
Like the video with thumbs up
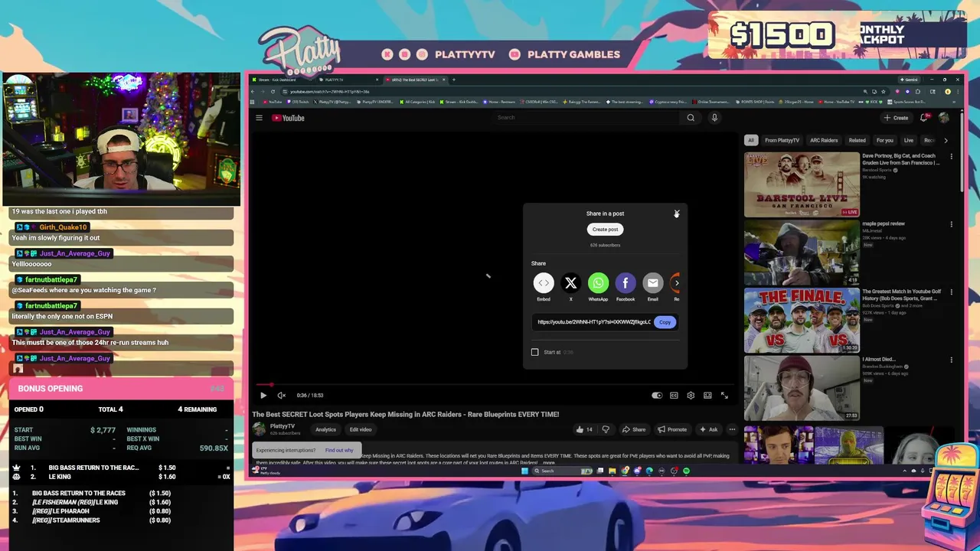coord(584,429)
